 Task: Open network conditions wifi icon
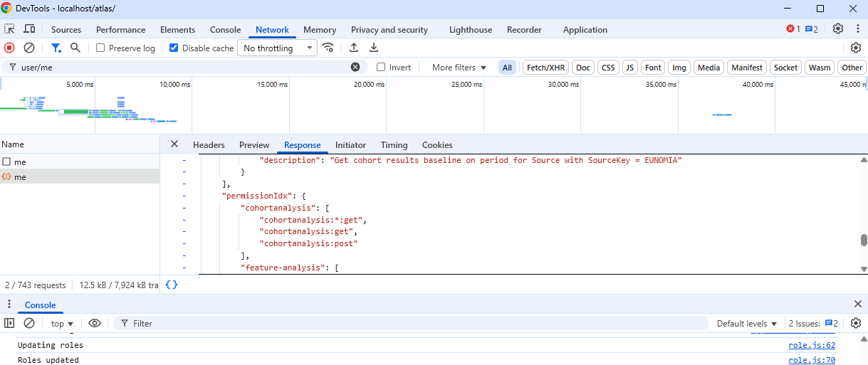pyautogui.click(x=328, y=48)
